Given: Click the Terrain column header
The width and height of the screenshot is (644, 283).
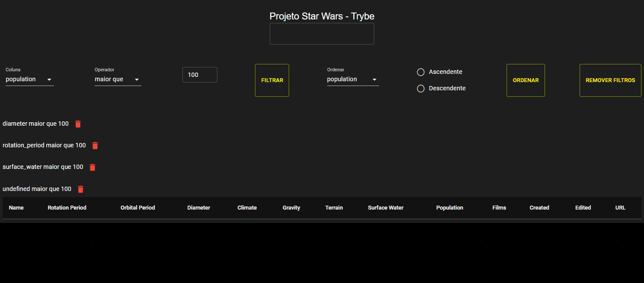Looking at the screenshot, I should 334,208.
